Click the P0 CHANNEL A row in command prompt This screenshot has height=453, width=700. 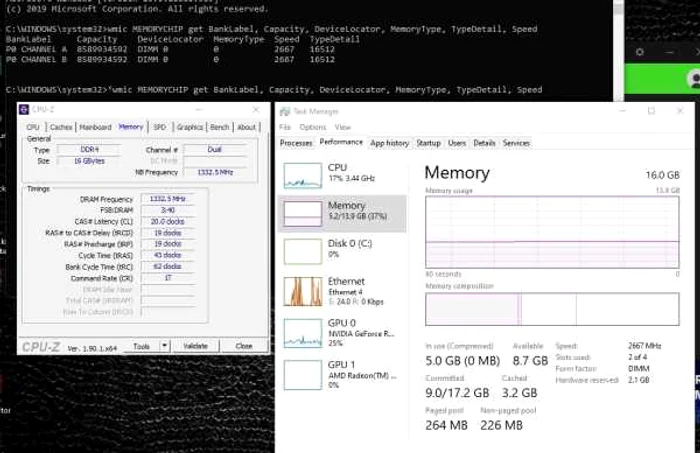(x=170, y=49)
